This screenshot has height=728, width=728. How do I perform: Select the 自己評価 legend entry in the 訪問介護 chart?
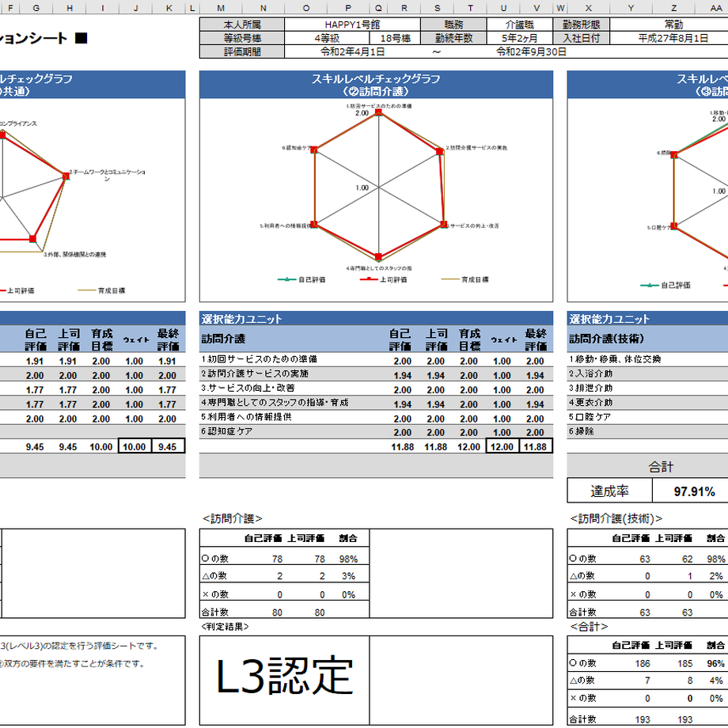pyautogui.click(x=301, y=279)
